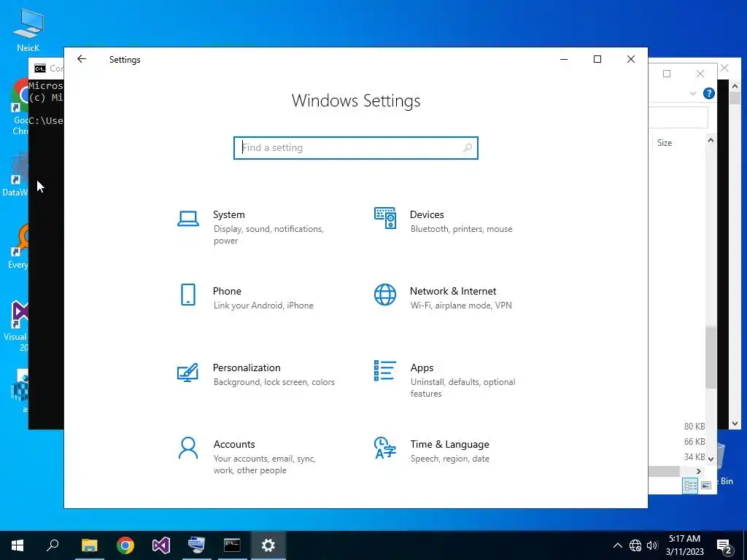
Task: Open the Personalization settings icon
Action: click(x=187, y=372)
